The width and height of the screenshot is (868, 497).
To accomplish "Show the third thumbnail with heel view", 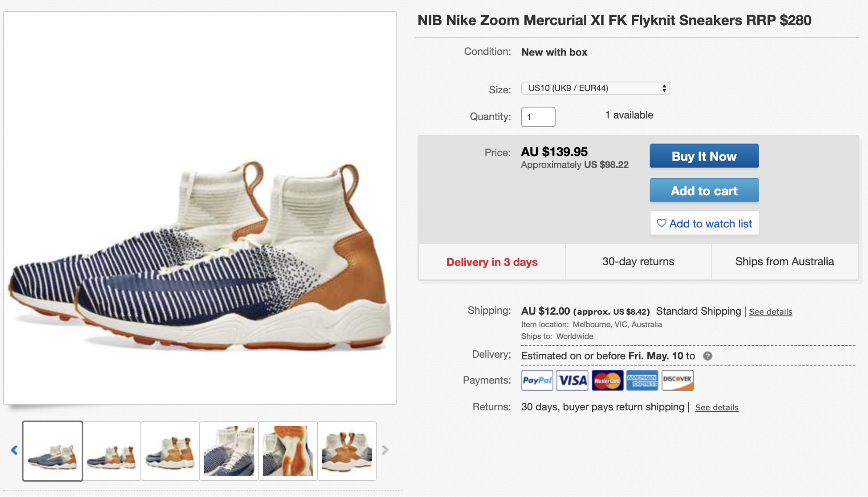I will click(x=170, y=451).
